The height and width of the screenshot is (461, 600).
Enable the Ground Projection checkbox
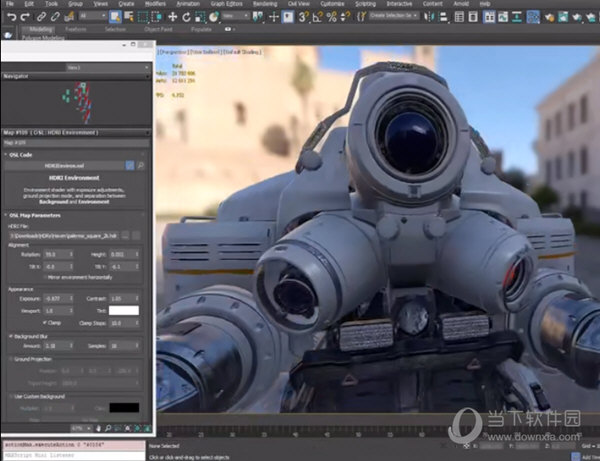pyautogui.click(x=11, y=359)
